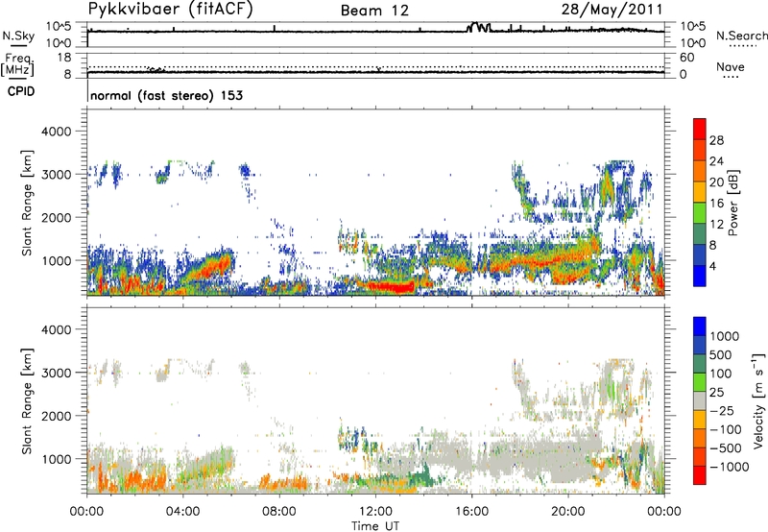Click the 'Slant Range [km]' label of power panel

[x=27, y=203]
